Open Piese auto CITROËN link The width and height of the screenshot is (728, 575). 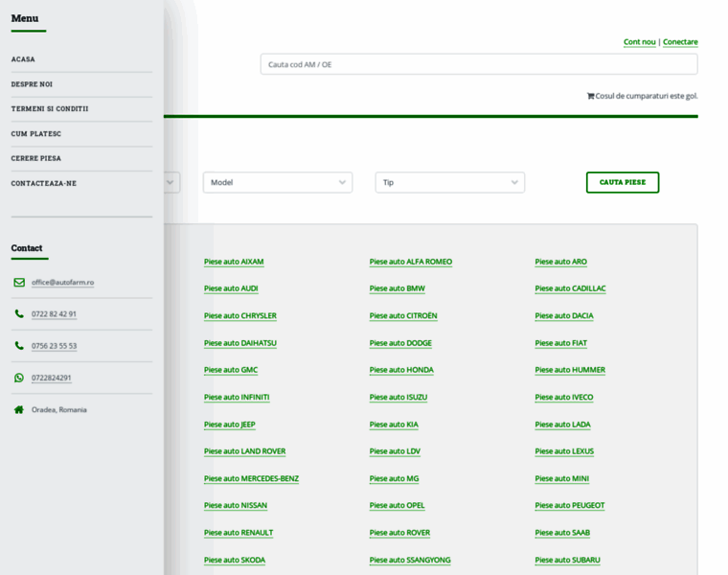pos(403,316)
